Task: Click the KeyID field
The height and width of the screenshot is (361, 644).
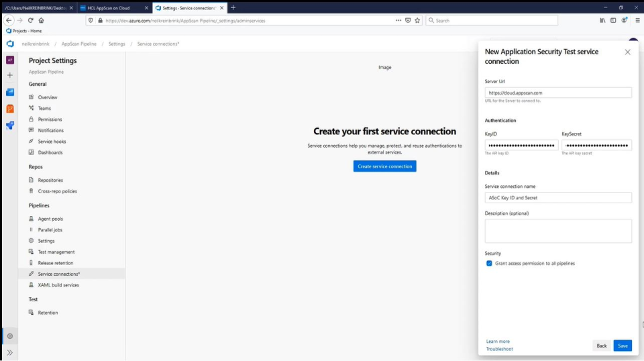Action: 521,145
